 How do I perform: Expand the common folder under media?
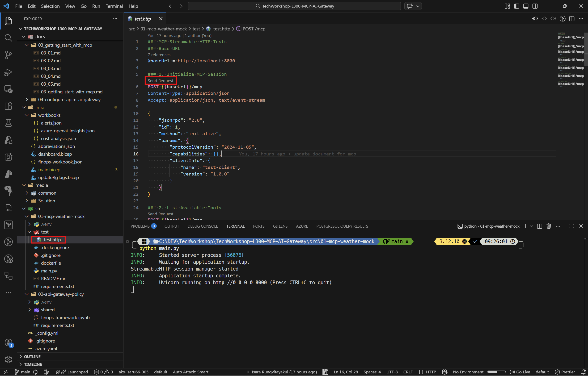(27, 193)
